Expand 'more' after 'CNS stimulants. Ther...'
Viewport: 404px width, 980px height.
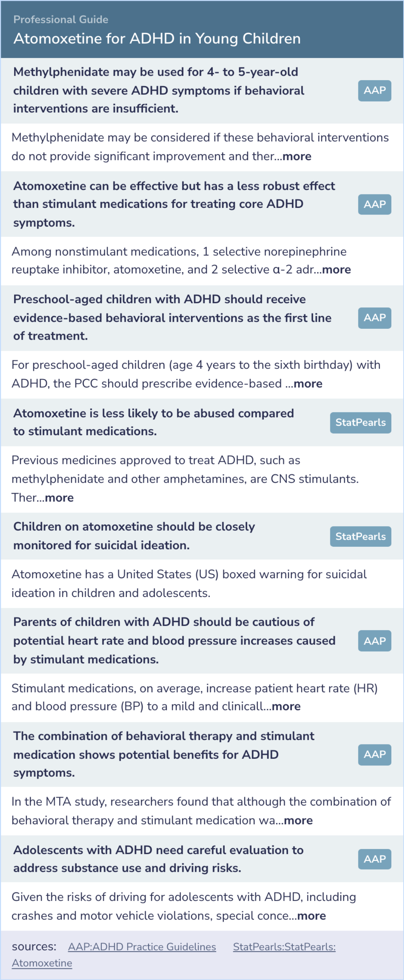coord(59,498)
